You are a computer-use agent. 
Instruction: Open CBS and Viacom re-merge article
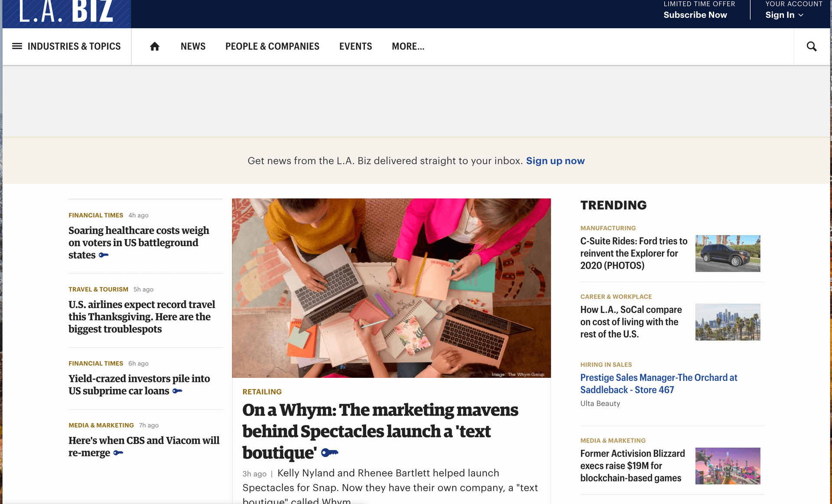(144, 446)
